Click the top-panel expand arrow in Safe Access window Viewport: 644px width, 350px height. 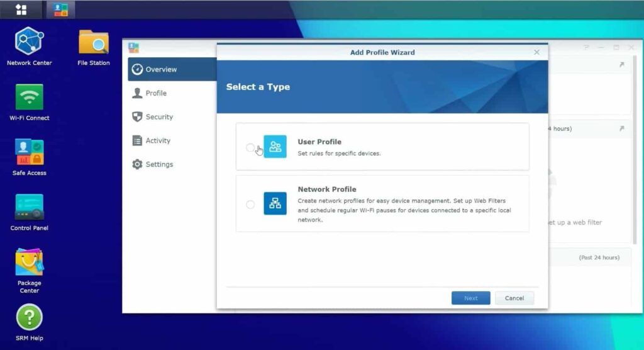[x=622, y=65]
